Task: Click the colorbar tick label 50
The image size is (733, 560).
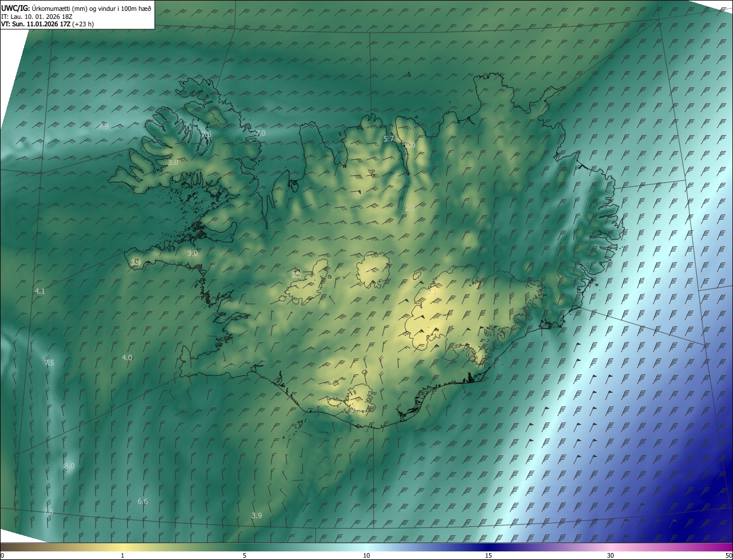Action: click(729, 555)
